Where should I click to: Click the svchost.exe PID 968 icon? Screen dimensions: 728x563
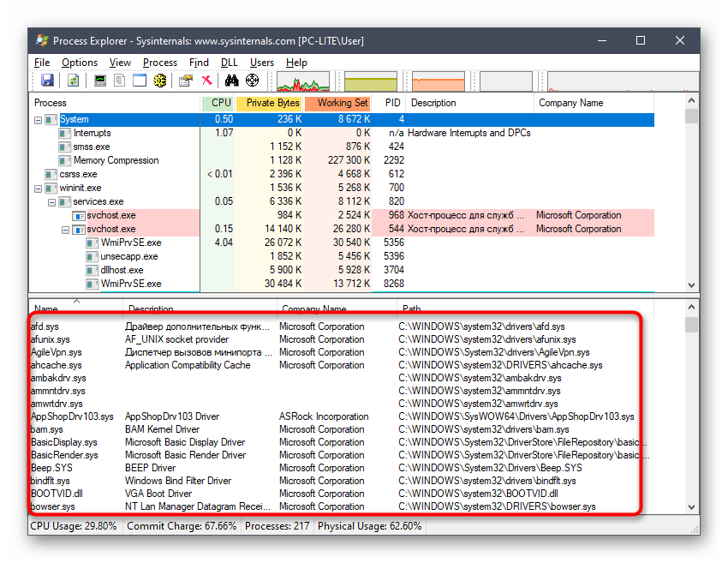[x=79, y=216]
